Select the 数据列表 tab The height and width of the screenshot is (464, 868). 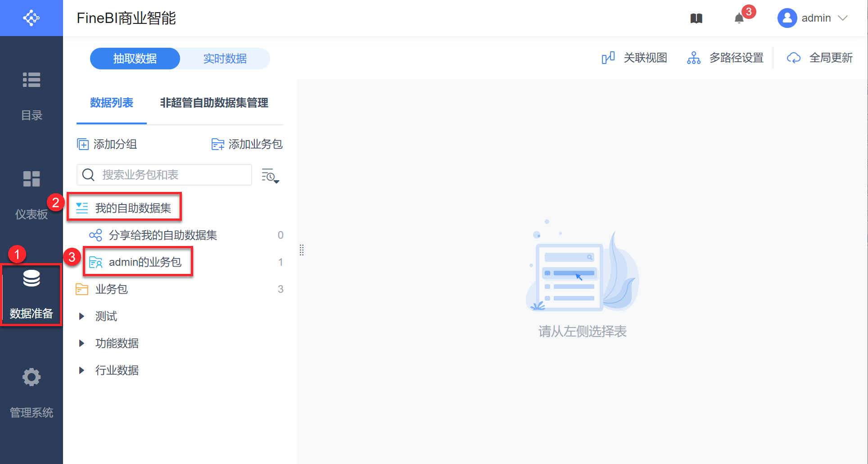point(112,103)
